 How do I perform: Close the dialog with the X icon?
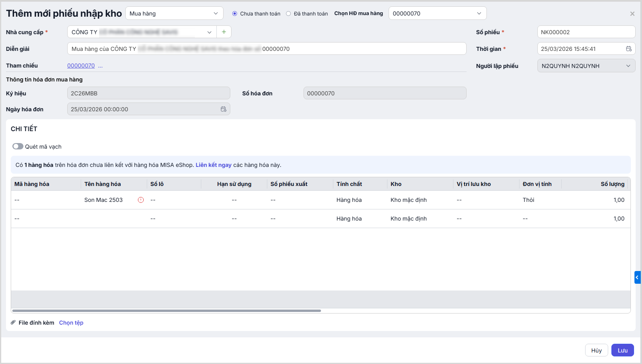(x=632, y=14)
